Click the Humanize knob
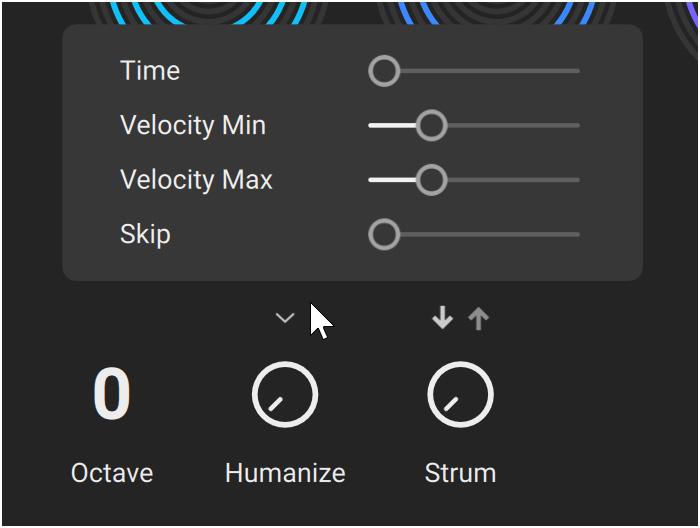Image resolution: width=700 pixels, height=528 pixels. tap(285, 395)
